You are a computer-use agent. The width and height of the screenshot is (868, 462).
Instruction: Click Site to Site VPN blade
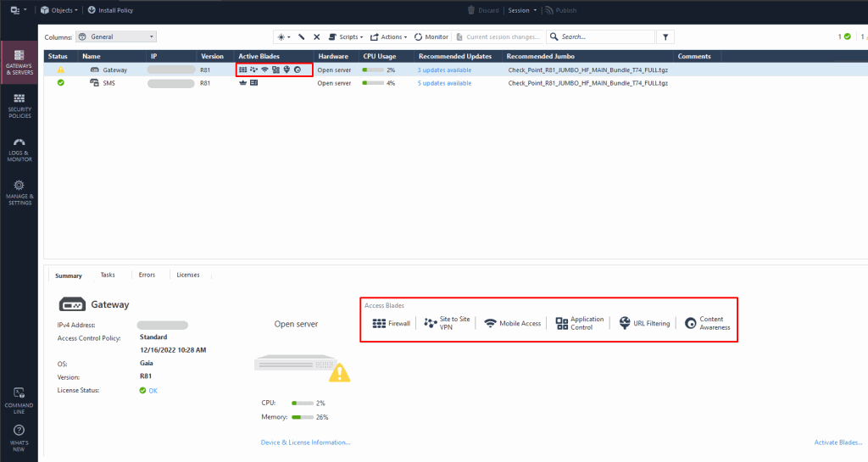(448, 323)
